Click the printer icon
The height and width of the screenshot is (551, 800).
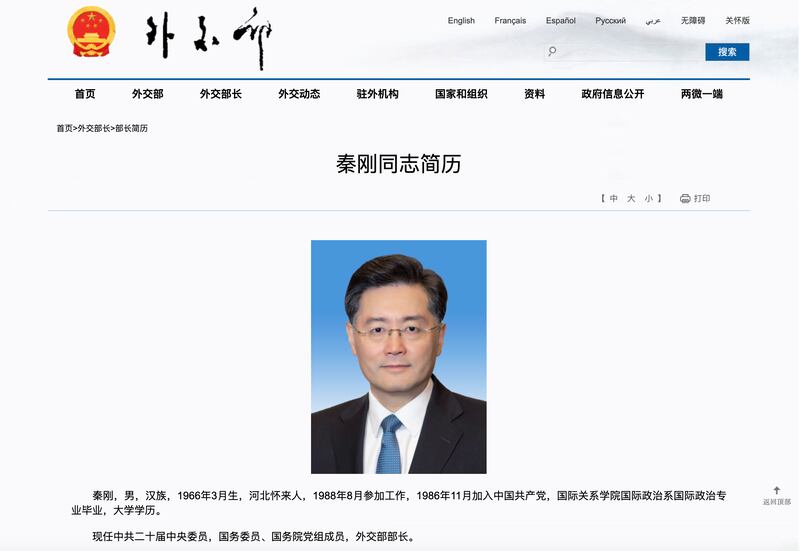685,199
